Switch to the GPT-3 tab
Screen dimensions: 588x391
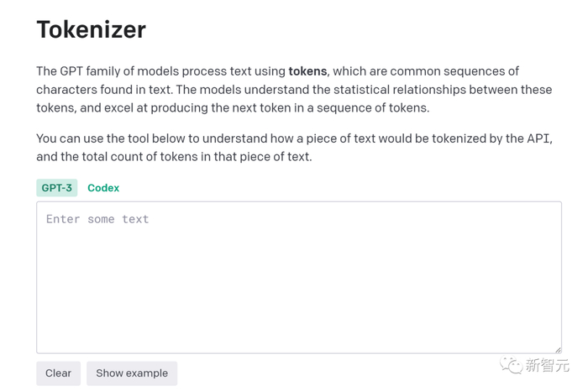point(56,188)
